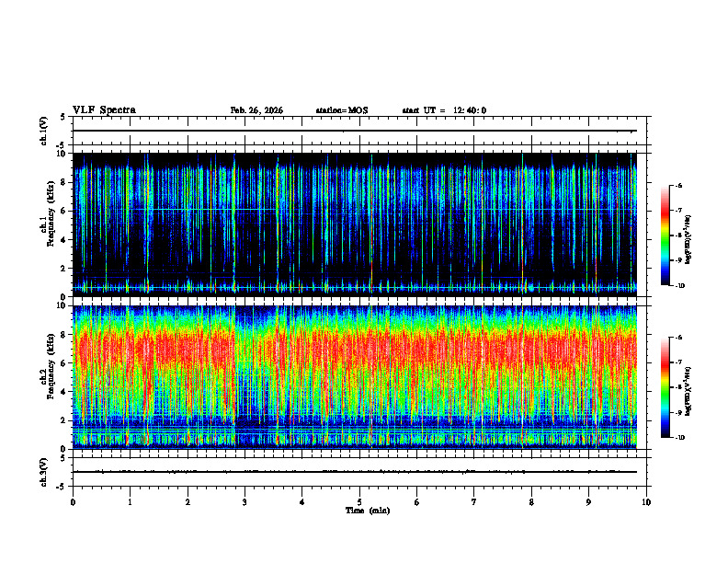Screen dimensions: 728x563
Task: Click the ch.2 spectrogram color scale bar
Action: [x=665, y=387]
